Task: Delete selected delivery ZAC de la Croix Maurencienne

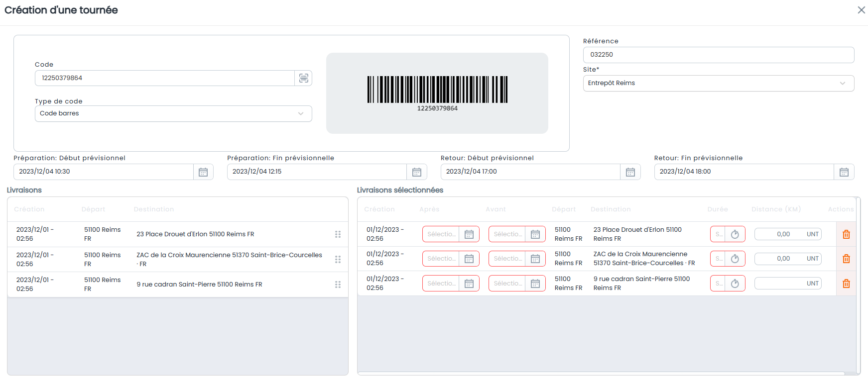Action: click(846, 259)
